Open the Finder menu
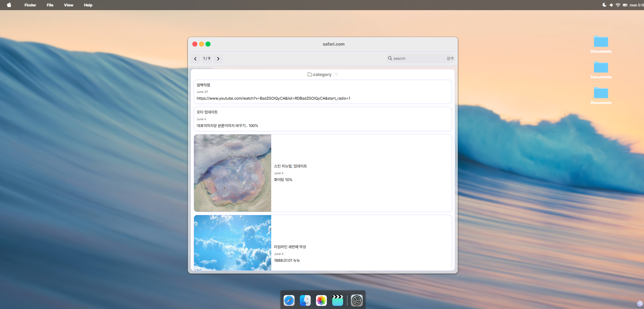Image resolution: width=644 pixels, height=309 pixels. [30, 5]
